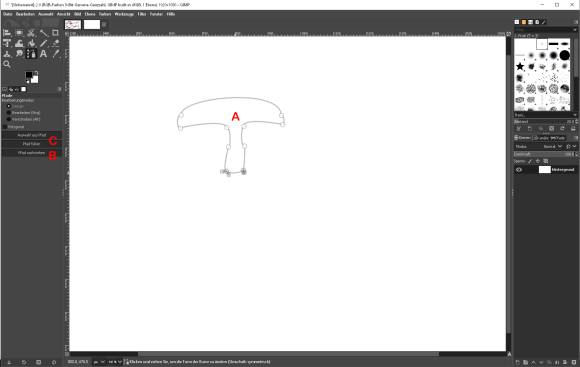The width and height of the screenshot is (580, 367).
Task: Pick the black star brush
Action: (520, 66)
